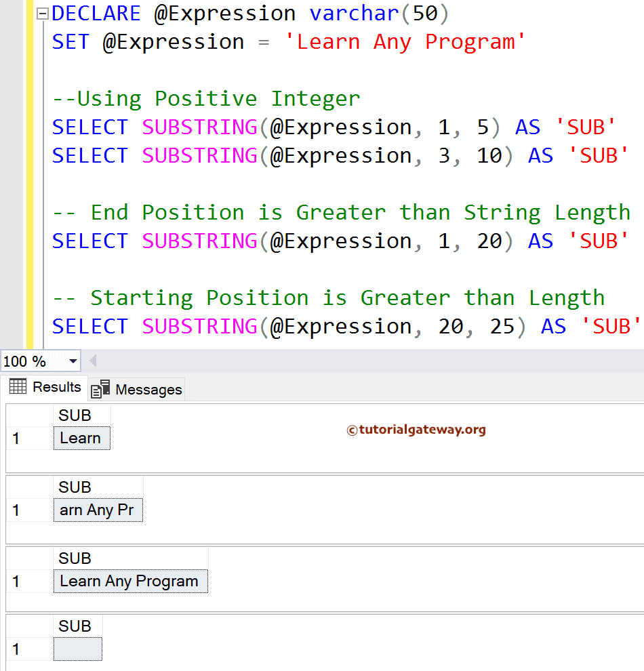This screenshot has width=644, height=671.
Task: Select the SUB column header in the first grid
Action: coord(75,415)
